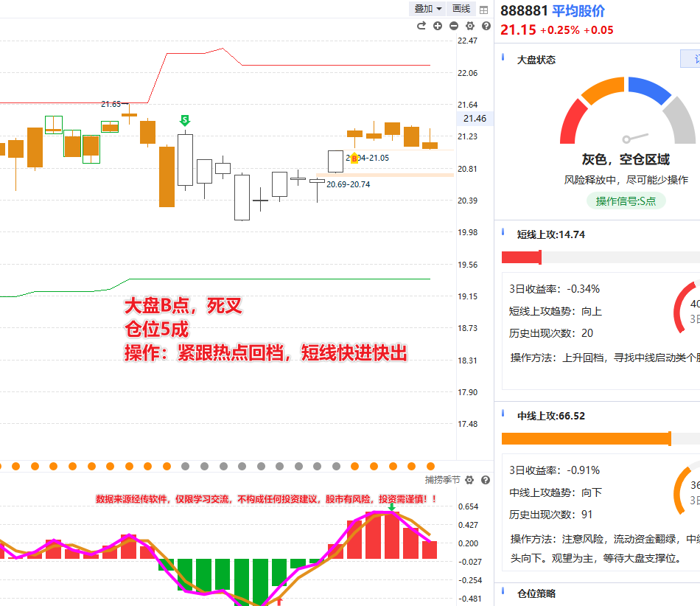Click the 操作信号:S点 badge

point(626,201)
